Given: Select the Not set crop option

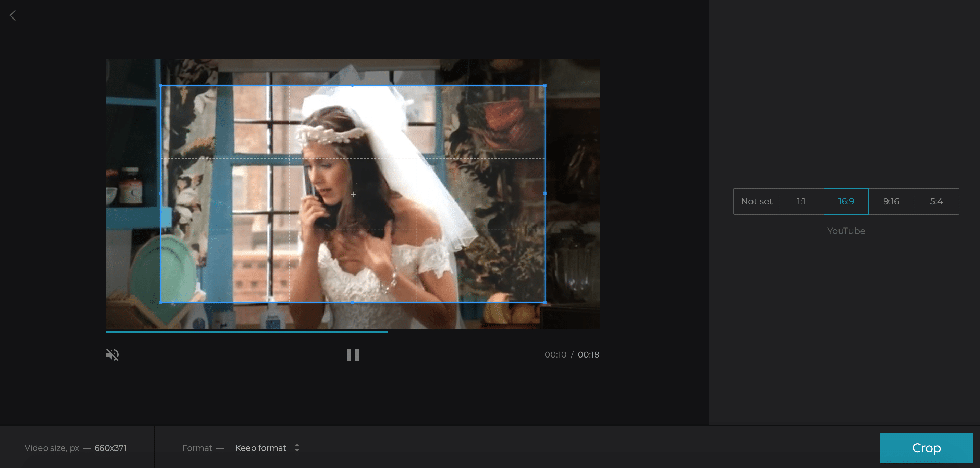Looking at the screenshot, I should tap(756, 201).
